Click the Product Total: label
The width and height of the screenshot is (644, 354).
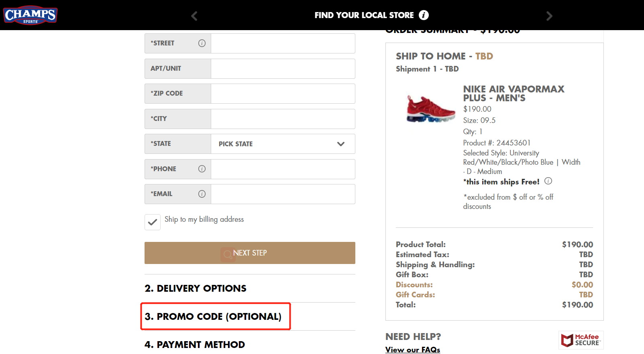421,245
